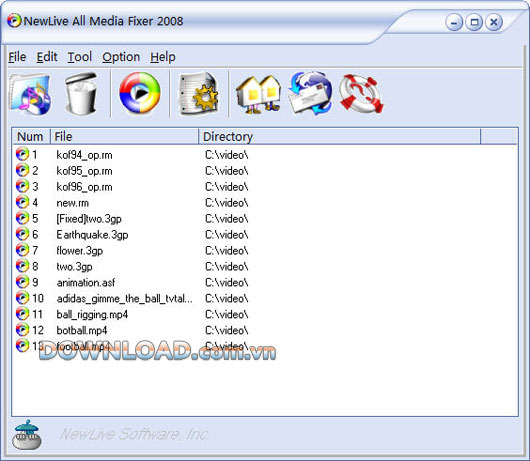Viewport: 530px width, 461px height.
Task: Click C:\video\ directory of kof94_op.rm
Action: [226, 155]
